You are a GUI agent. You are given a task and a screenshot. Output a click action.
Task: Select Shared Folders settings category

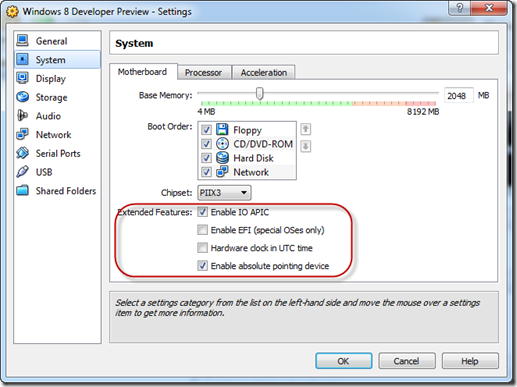pyautogui.click(x=57, y=190)
